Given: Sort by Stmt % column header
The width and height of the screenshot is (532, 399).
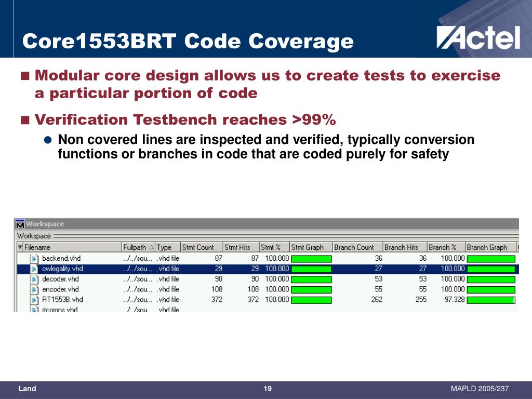Looking at the screenshot, I should (x=274, y=247).
